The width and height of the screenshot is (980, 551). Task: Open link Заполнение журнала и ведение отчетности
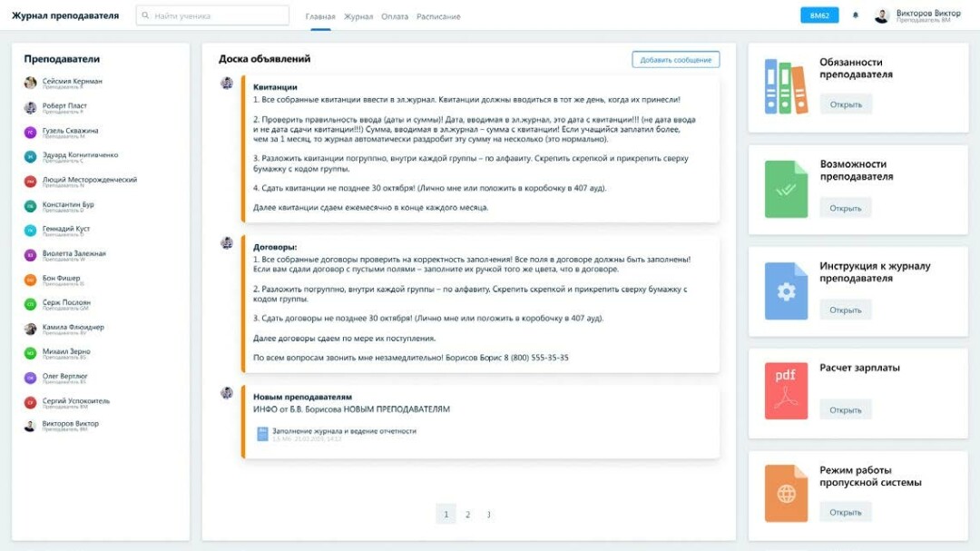(344, 431)
